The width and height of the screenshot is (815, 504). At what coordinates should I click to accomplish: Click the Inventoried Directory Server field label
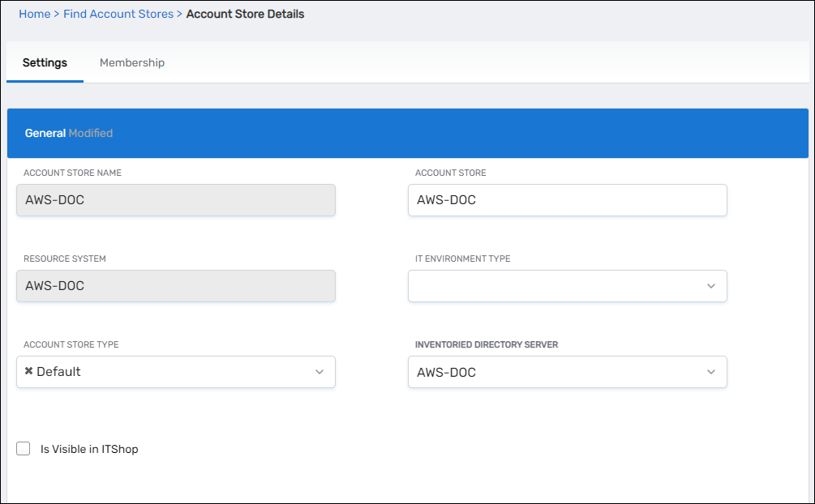click(487, 344)
